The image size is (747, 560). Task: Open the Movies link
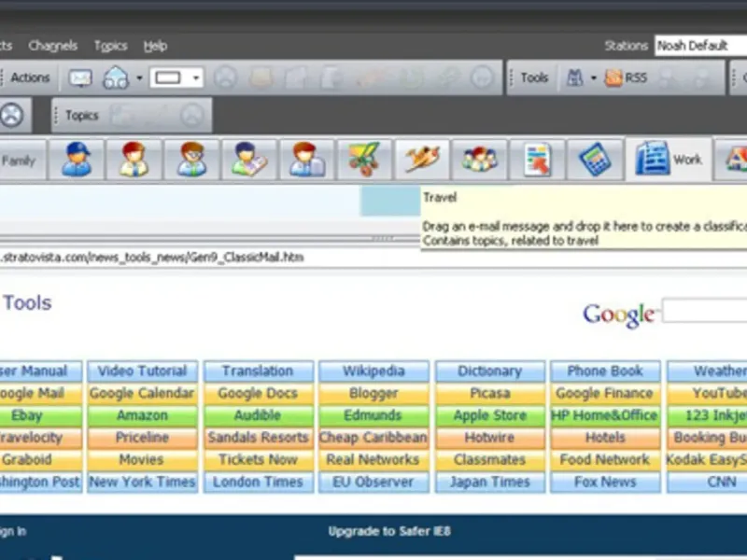(x=142, y=459)
